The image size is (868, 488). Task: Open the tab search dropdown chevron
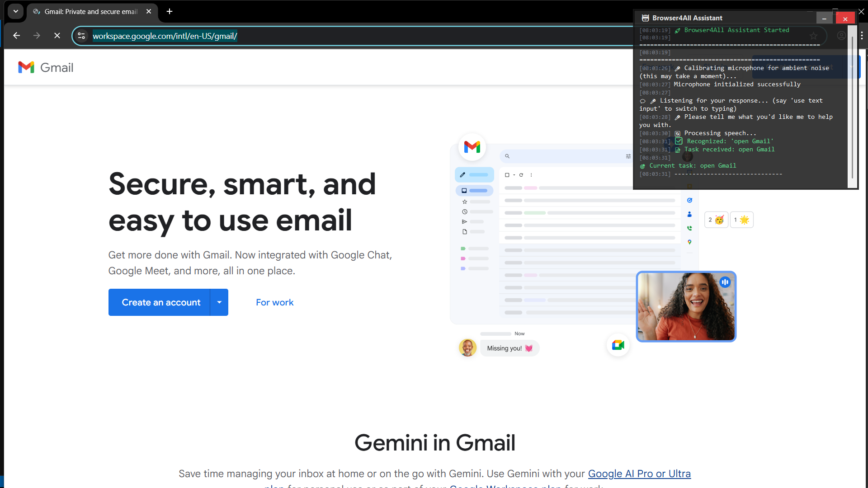pos(16,11)
